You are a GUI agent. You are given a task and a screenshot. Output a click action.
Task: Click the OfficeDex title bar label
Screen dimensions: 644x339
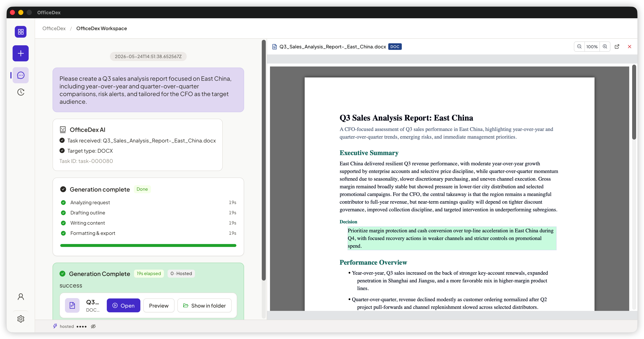(49, 12)
